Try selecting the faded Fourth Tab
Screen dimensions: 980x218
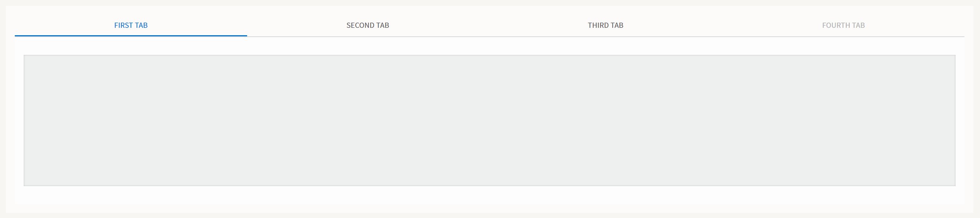[x=843, y=25]
